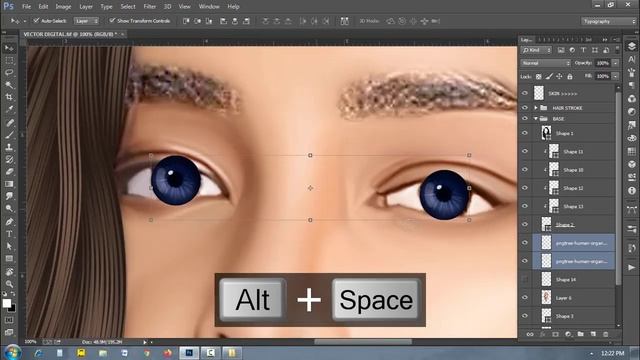Viewport: 640px width, 360px height.
Task: Select the Healing Brush tool
Action: [9, 122]
